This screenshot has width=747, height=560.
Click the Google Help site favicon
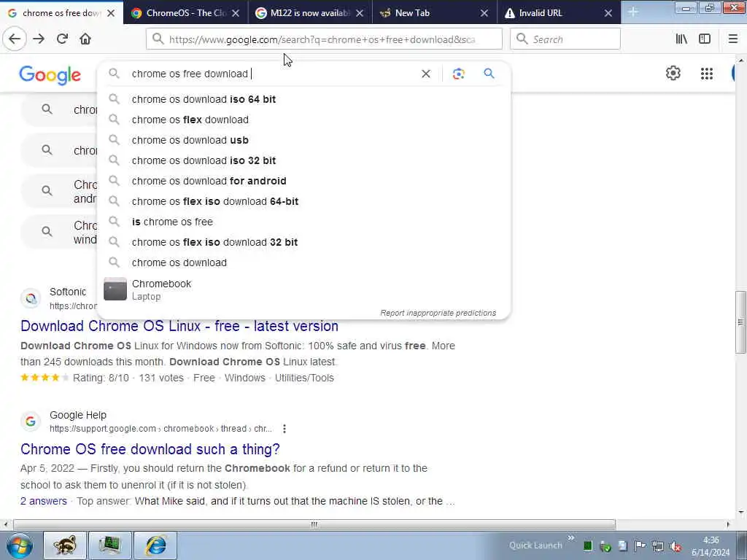point(31,421)
